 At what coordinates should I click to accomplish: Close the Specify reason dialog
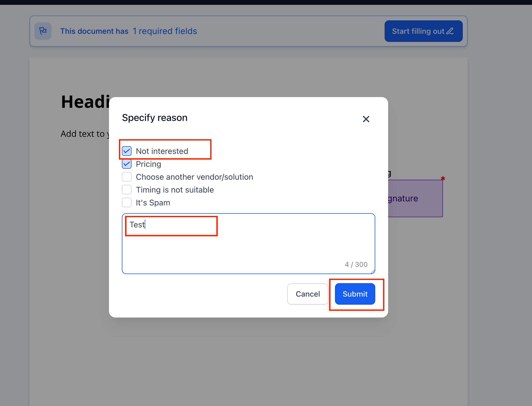(366, 119)
